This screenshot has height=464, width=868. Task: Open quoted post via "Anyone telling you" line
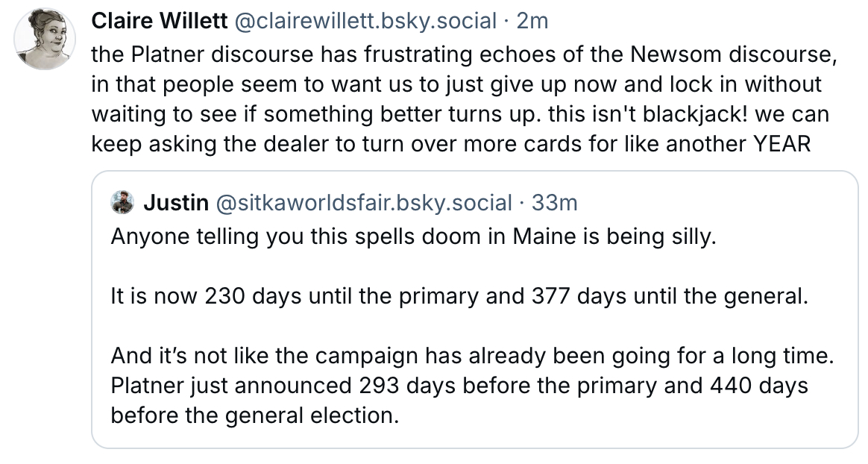click(x=412, y=238)
